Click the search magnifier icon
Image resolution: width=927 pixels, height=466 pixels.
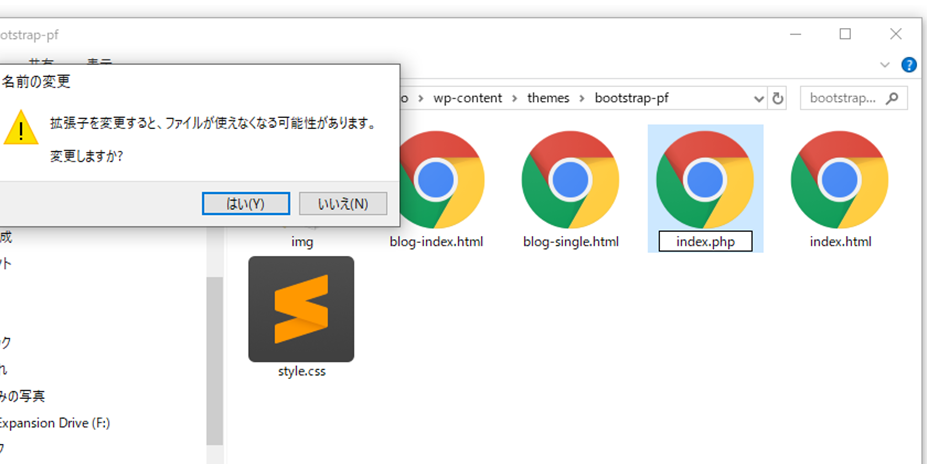tap(893, 98)
